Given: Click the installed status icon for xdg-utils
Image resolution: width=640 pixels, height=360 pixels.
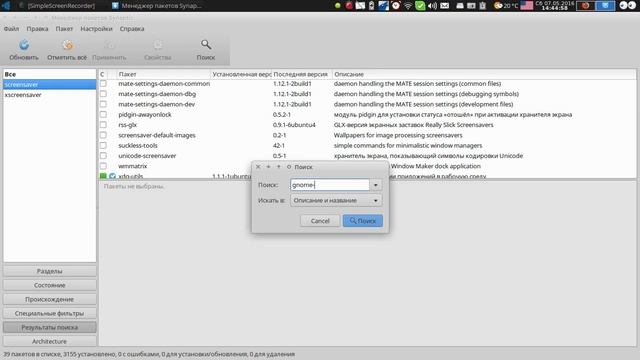Looking at the screenshot, I should click(x=103, y=176).
